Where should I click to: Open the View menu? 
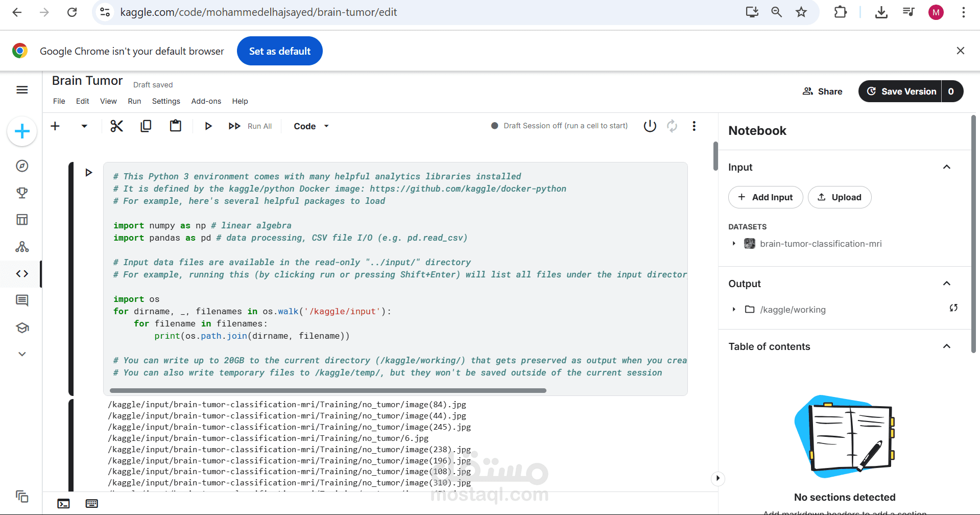(x=108, y=101)
